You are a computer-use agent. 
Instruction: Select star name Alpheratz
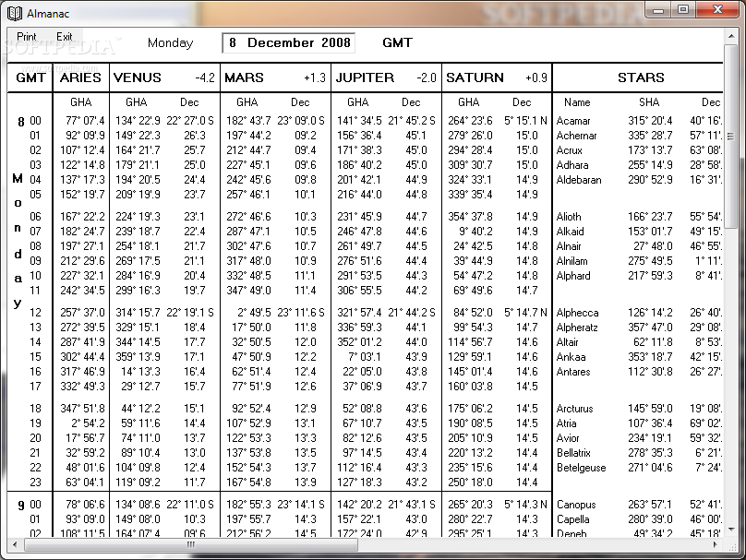577,328
